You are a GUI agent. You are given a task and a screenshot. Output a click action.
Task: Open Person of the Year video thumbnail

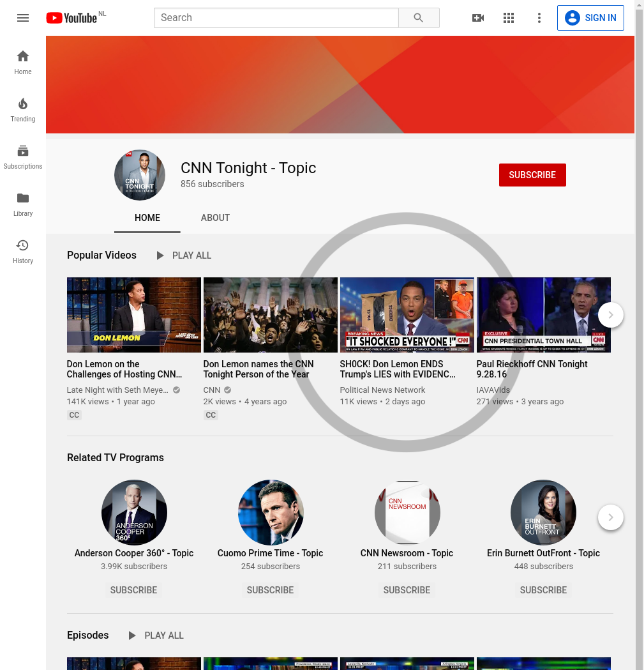point(271,315)
